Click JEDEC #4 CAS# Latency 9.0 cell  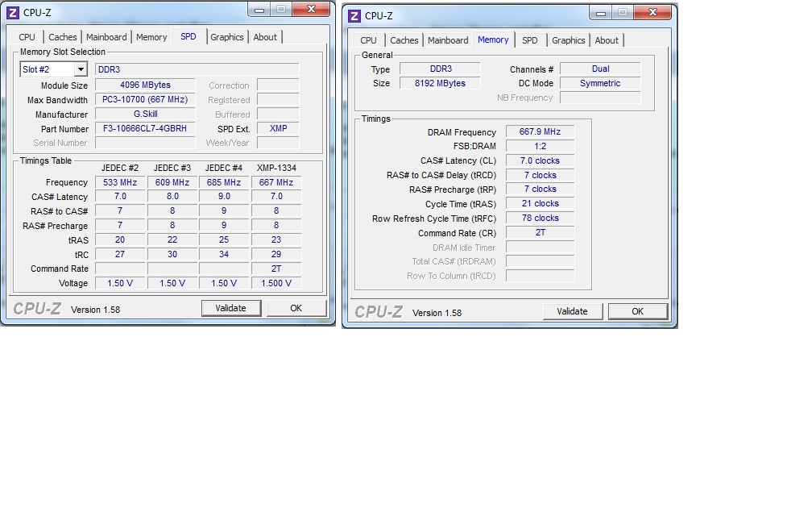(224, 197)
